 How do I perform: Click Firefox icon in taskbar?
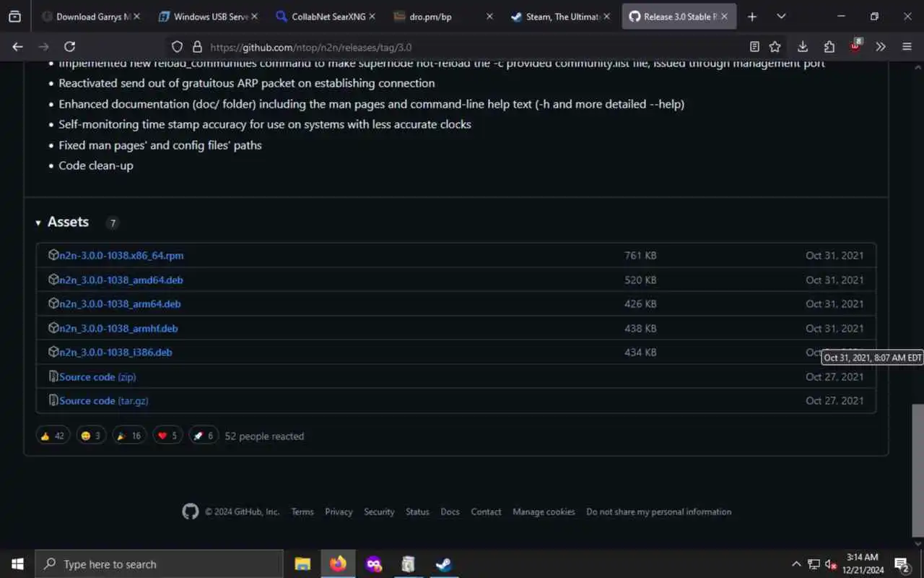[x=338, y=564]
